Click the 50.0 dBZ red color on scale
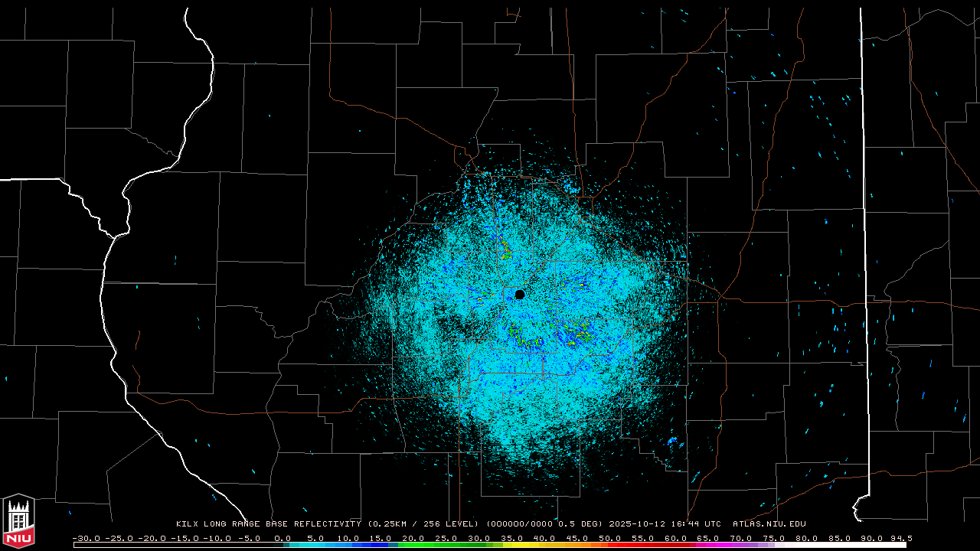The image size is (980, 551). coord(610,545)
